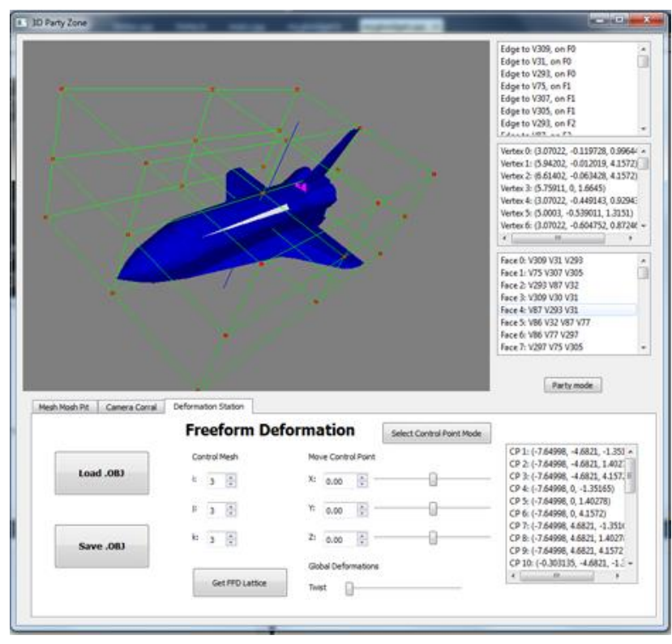This screenshot has height=644, width=672.
Task: Click the control point list vertical scrollbar thumb
Action: point(630,476)
